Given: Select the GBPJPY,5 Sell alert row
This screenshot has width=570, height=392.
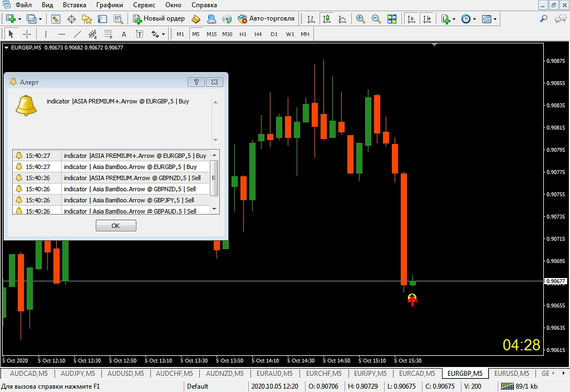Looking at the screenshot, I should 111,200.
